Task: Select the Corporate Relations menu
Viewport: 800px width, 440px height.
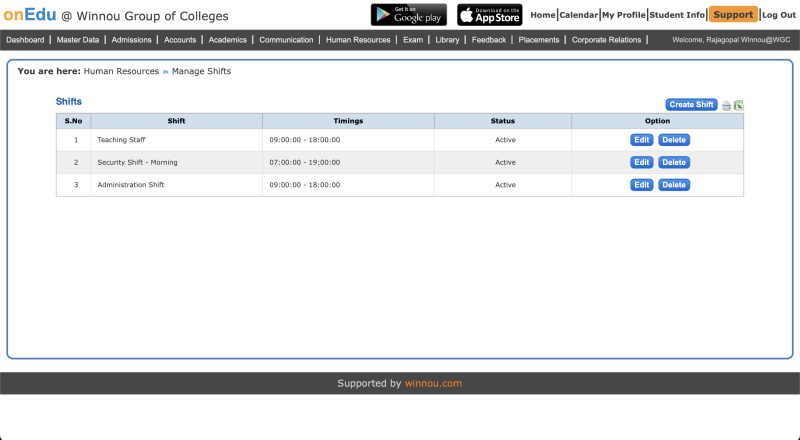Action: (x=605, y=40)
